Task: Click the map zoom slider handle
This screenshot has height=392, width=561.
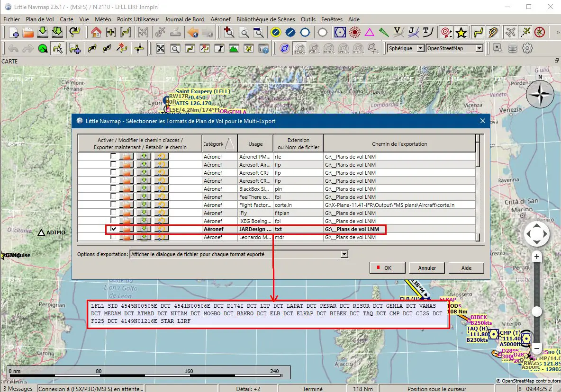Action: pyautogui.click(x=537, y=312)
